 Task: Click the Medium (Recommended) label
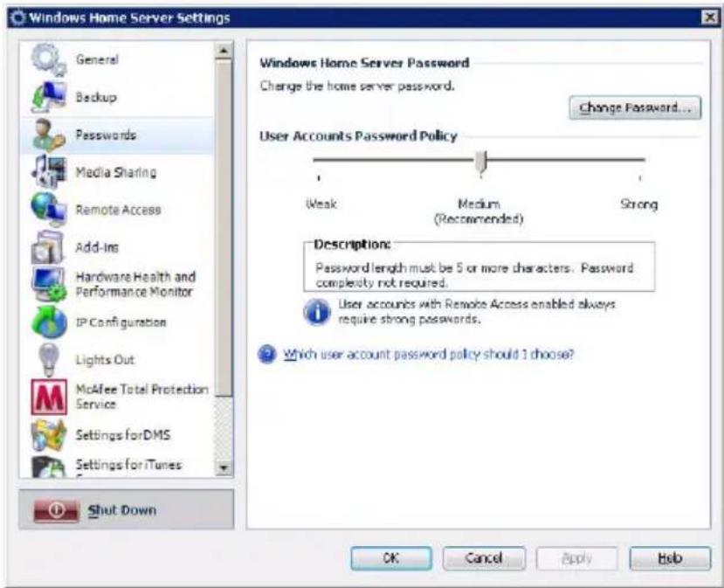tap(479, 211)
